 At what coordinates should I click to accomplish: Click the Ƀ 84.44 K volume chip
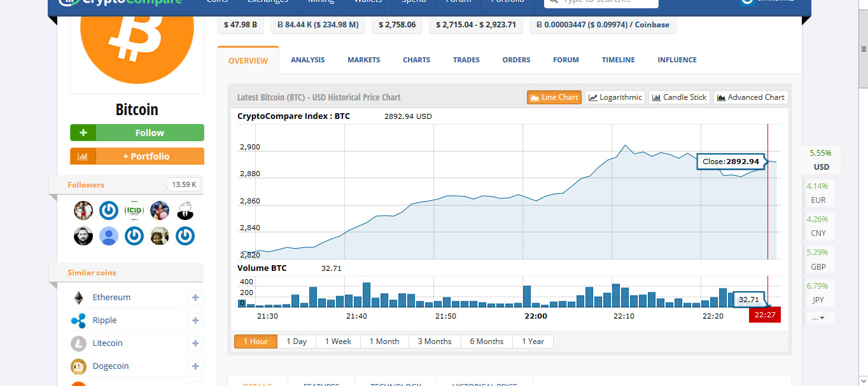click(318, 25)
